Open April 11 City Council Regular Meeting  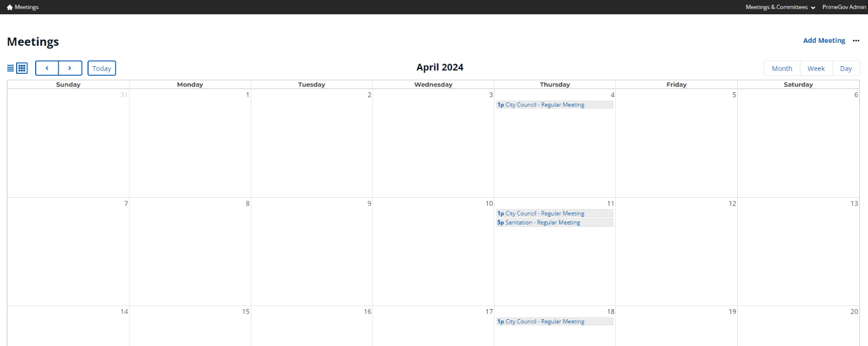(554, 213)
